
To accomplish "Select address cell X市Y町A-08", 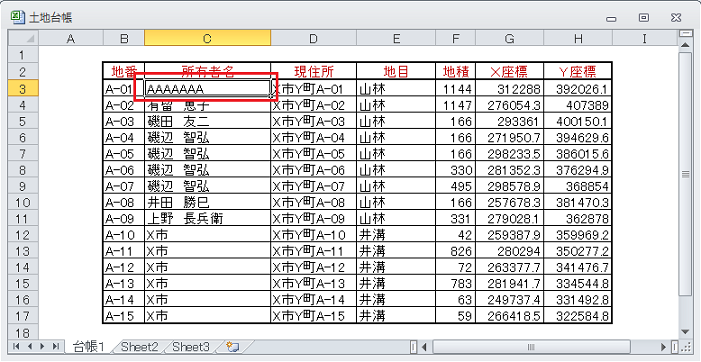I will [x=313, y=202].
